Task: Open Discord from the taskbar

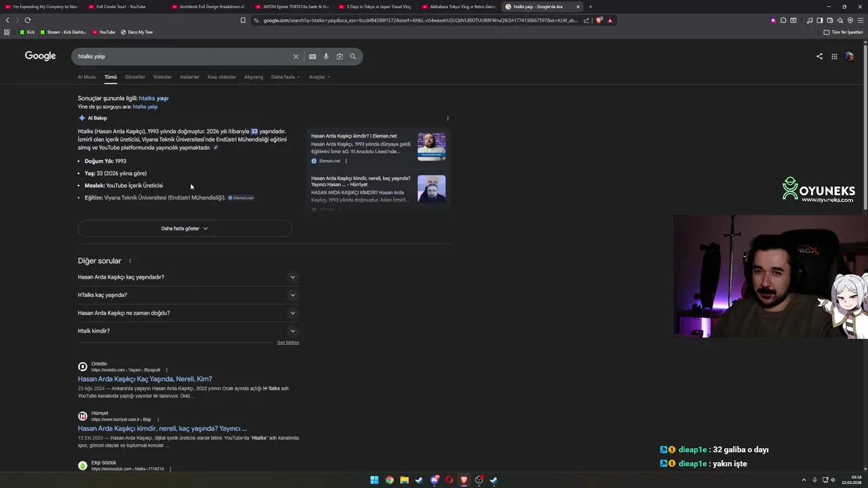Action: pos(434,480)
